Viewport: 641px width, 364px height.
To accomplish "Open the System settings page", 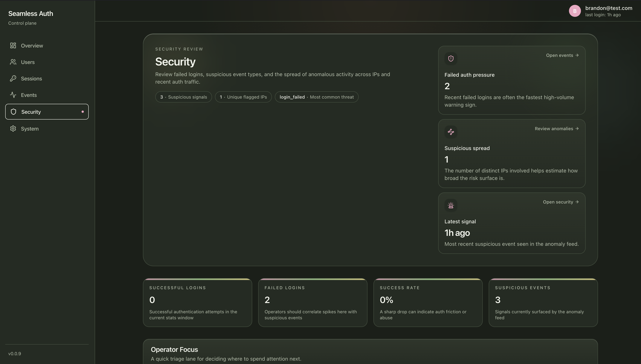I will 47,129.
